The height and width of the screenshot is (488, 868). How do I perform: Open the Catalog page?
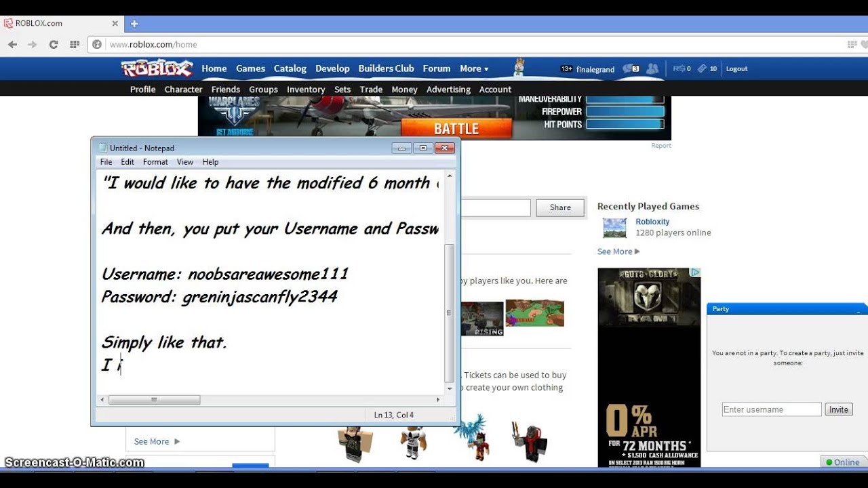click(x=290, y=68)
